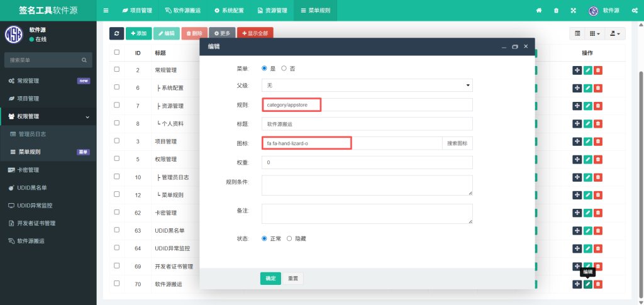The height and width of the screenshot is (305, 644).
Task: Select the 隐藏 status radio button
Action: coord(289,239)
